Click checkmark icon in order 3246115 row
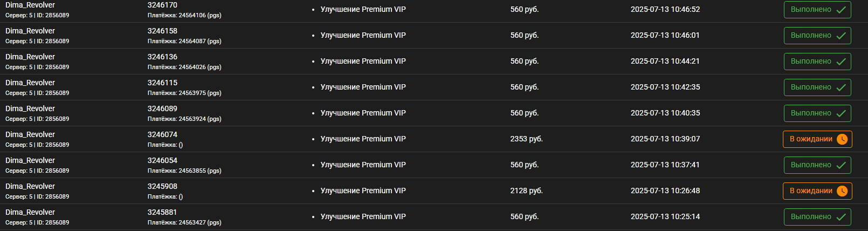 pyautogui.click(x=841, y=87)
